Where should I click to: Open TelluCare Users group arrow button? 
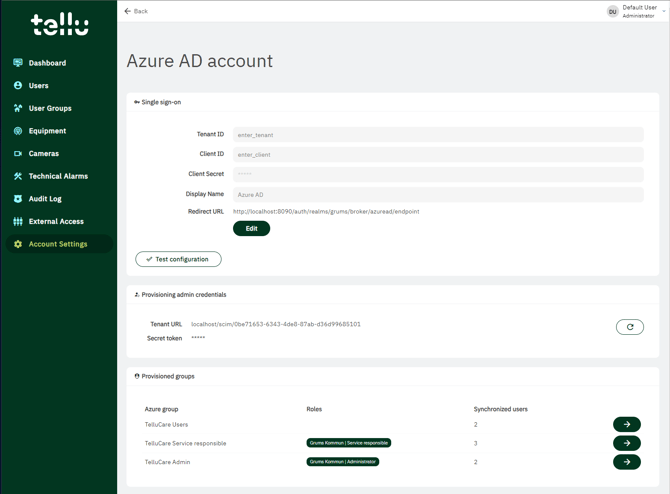click(x=626, y=424)
